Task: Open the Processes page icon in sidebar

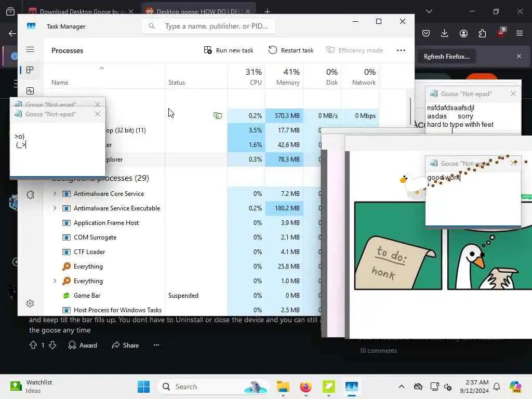Action: 30,70
